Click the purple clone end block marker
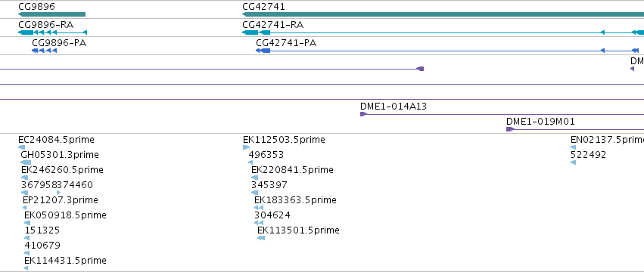The width and height of the screenshot is (644, 272). [x=420, y=69]
